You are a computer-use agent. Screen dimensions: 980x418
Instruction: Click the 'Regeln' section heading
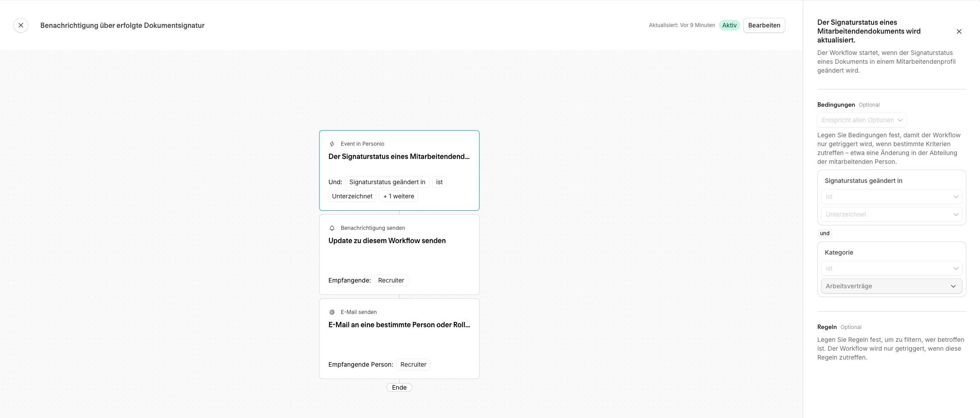click(827, 327)
